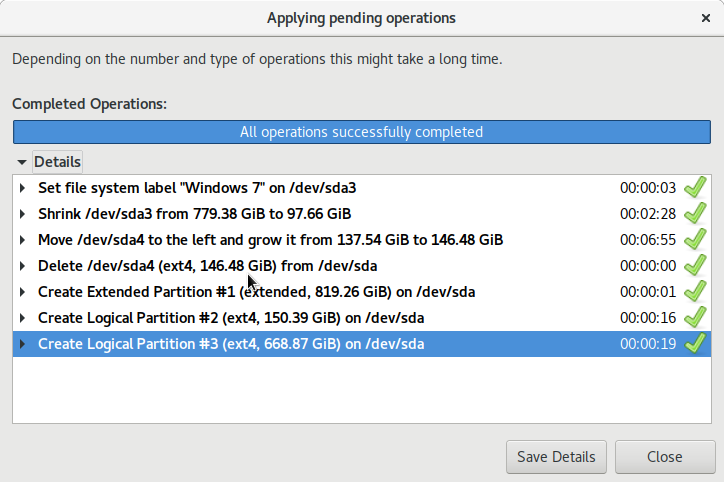This screenshot has height=482, width=724.
Task: Click checkmark icon beside Move /dev/sda4 operation
Action: (x=695, y=239)
